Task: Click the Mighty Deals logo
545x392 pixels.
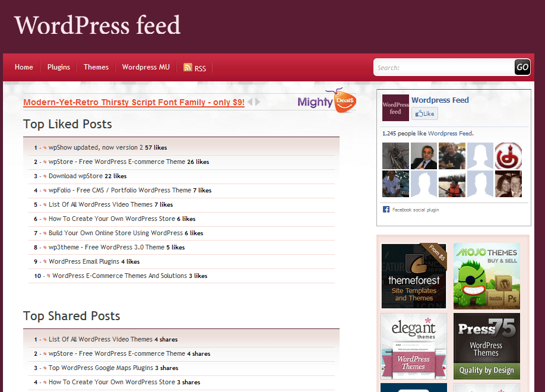Action: click(x=327, y=100)
